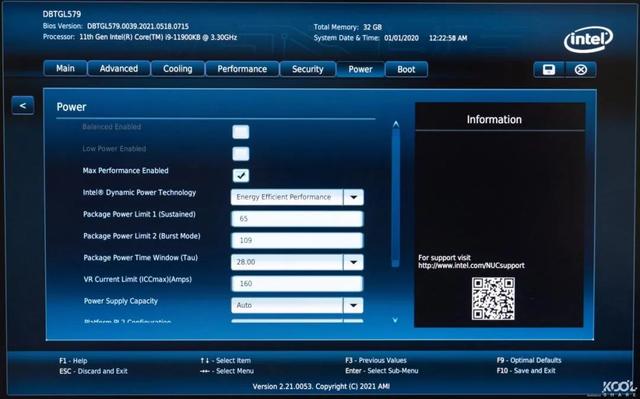Open Power Supply Capacity dropdown
This screenshot has height=399, width=640.
tap(297, 305)
